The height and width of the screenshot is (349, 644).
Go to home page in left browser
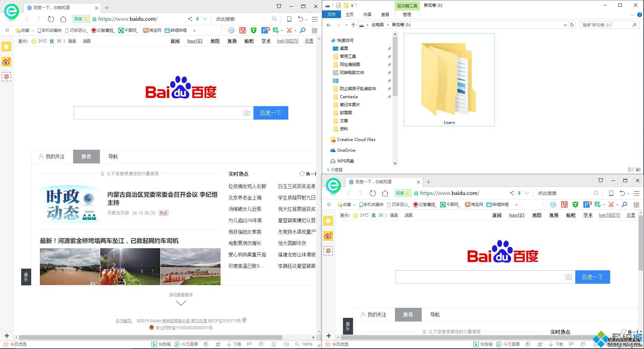coord(63,19)
